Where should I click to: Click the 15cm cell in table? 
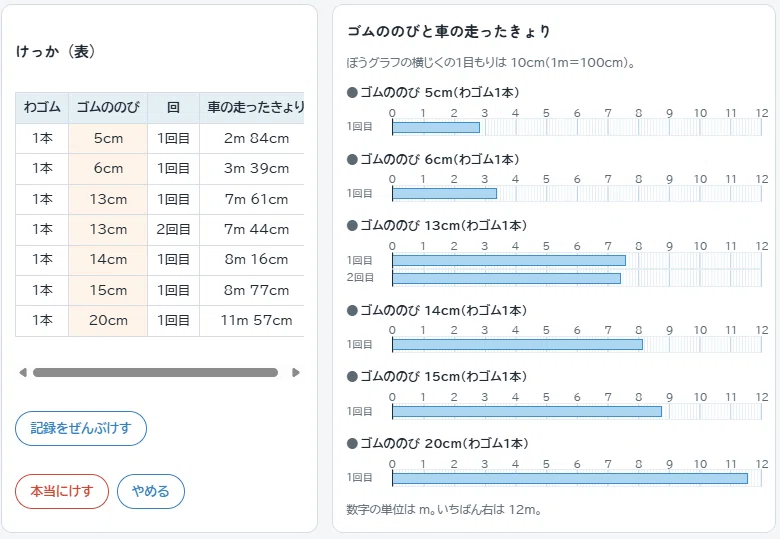pos(108,290)
